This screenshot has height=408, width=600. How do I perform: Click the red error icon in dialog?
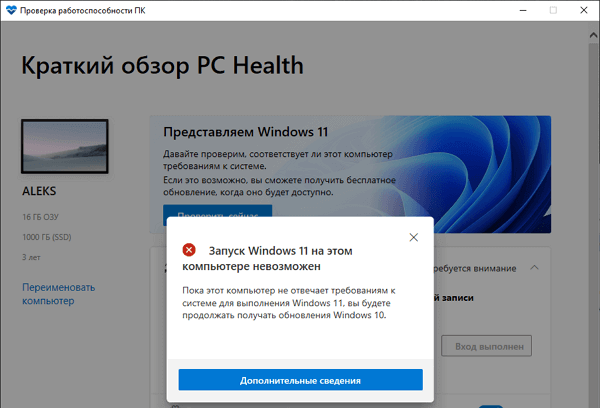(189, 250)
